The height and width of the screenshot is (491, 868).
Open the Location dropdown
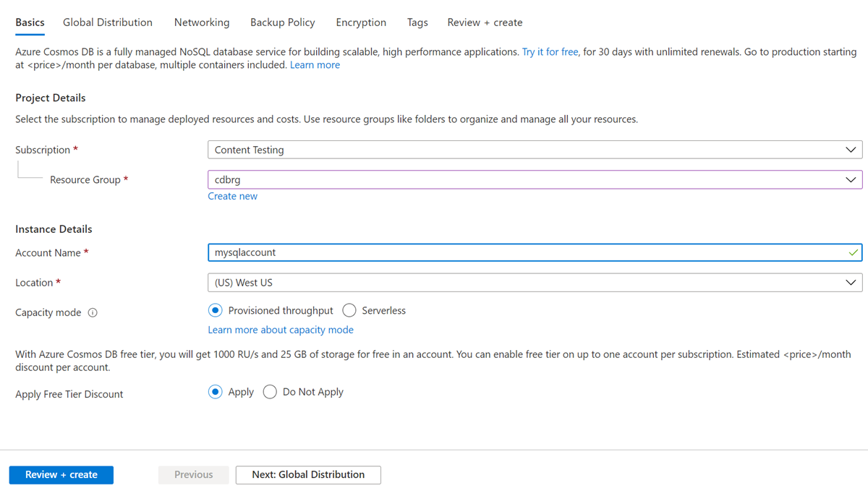[535, 283]
